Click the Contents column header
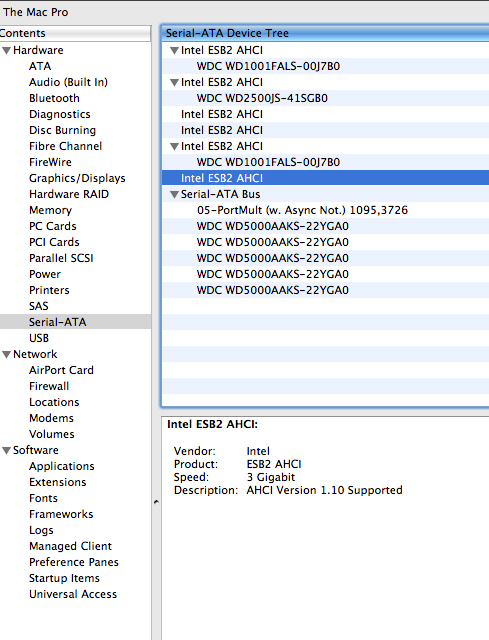This screenshot has width=489, height=640. click(x=75, y=33)
